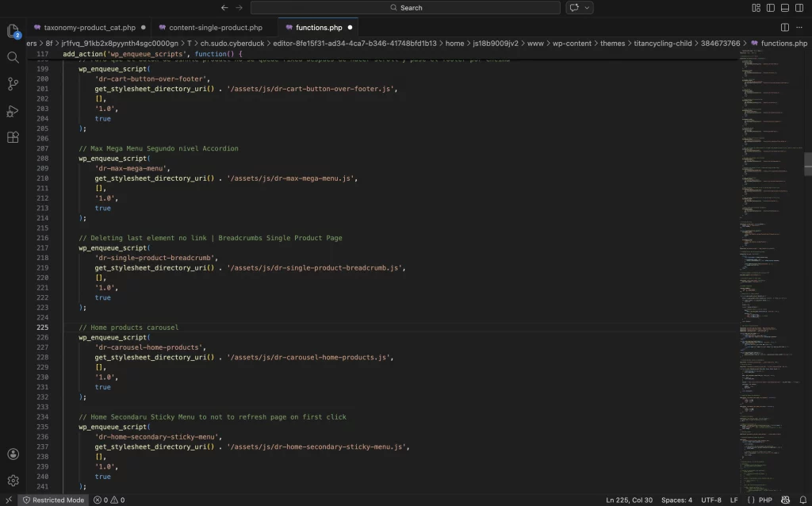Open the Explorer view in the activity bar

point(12,32)
